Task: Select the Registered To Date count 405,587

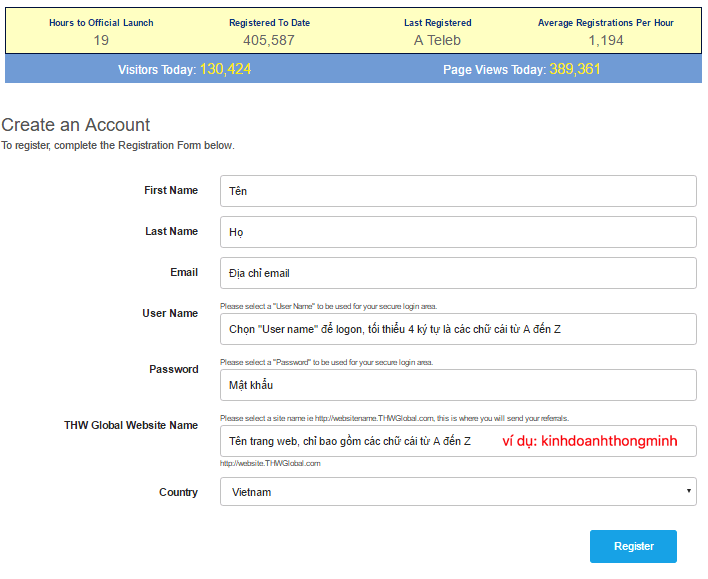Action: pos(269,40)
